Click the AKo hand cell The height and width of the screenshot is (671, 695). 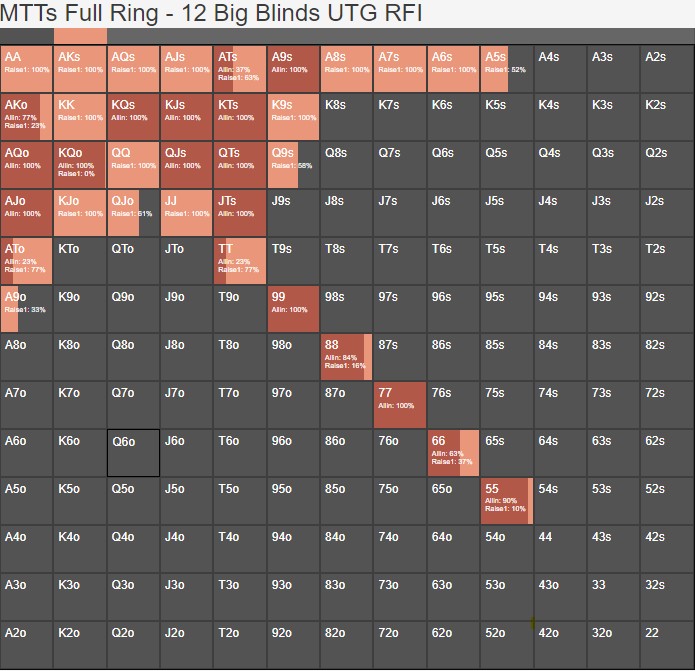27,117
